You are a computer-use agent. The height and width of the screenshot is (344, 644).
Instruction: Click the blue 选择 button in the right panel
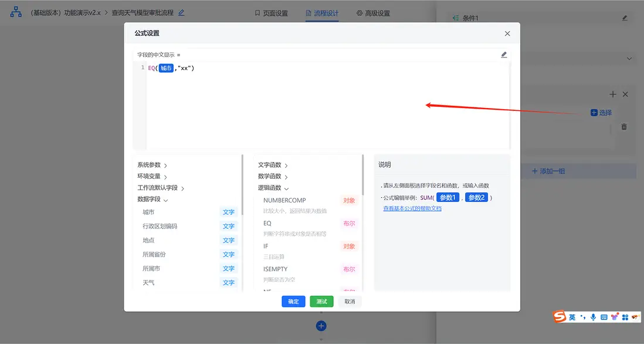[601, 113]
